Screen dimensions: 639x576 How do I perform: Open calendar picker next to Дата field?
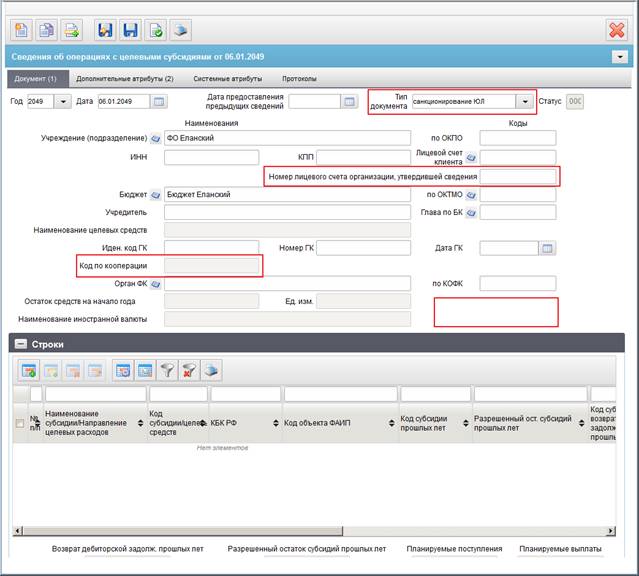pos(159,102)
